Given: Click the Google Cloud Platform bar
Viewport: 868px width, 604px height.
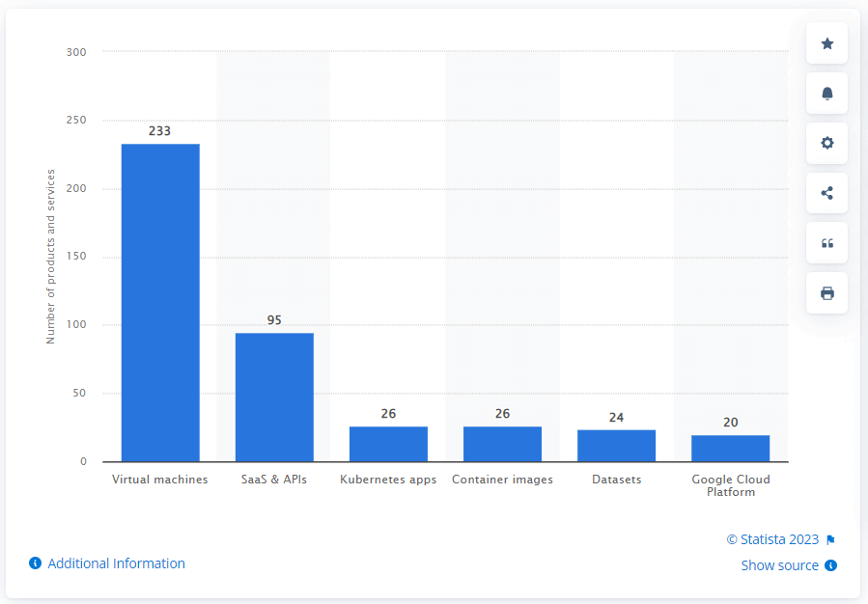Looking at the screenshot, I should point(731,446).
